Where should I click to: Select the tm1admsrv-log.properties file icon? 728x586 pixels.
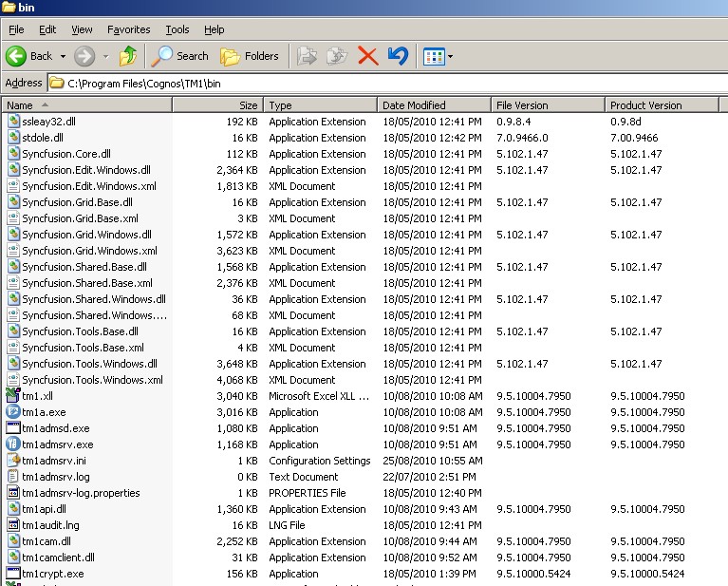(13, 493)
